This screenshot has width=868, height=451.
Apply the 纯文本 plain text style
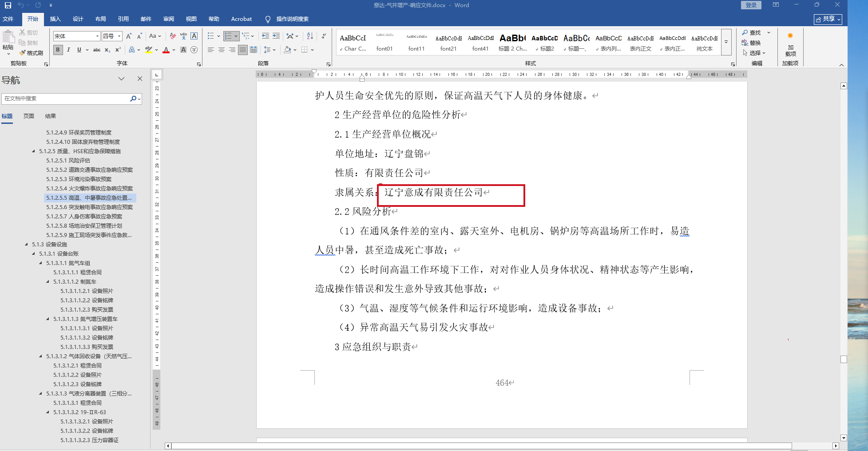pos(705,43)
